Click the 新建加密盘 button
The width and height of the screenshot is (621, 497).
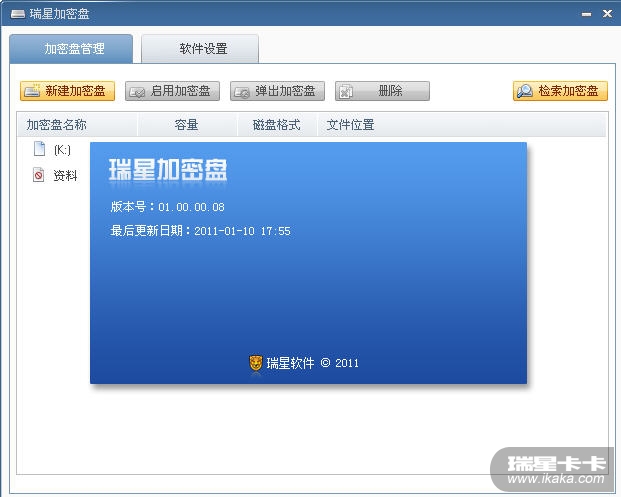tap(68, 91)
